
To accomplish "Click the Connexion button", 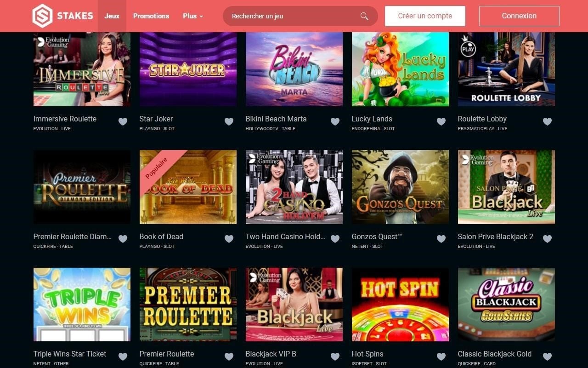I will coord(519,16).
